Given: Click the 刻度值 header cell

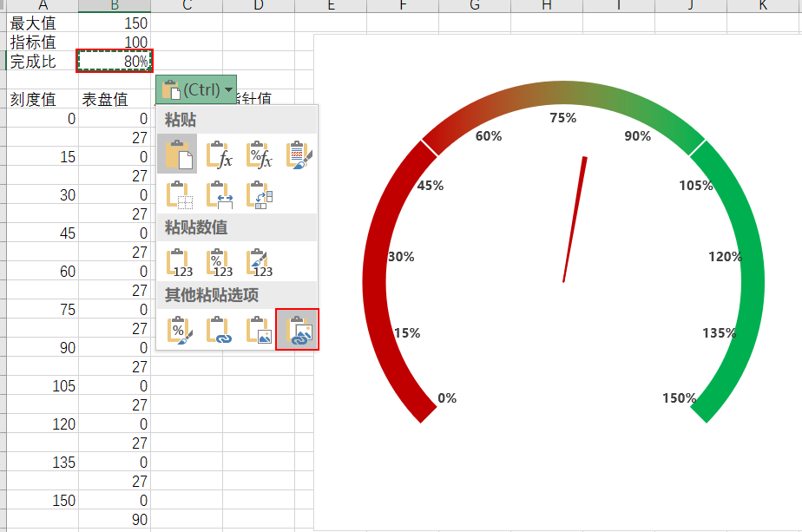Looking at the screenshot, I should [x=43, y=99].
